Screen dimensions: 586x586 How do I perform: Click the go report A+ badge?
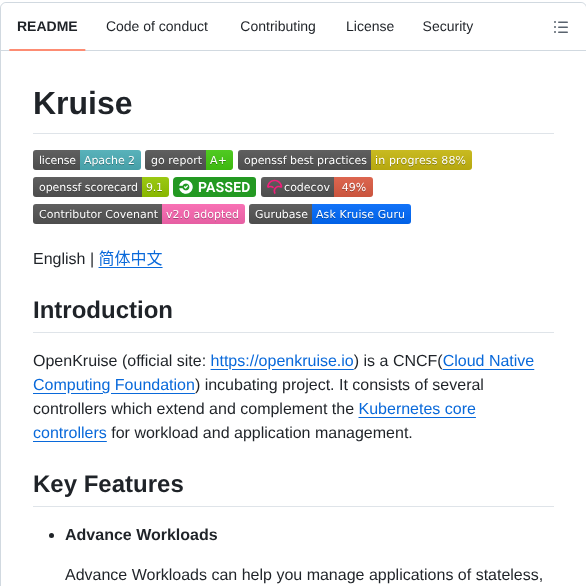coord(189,160)
